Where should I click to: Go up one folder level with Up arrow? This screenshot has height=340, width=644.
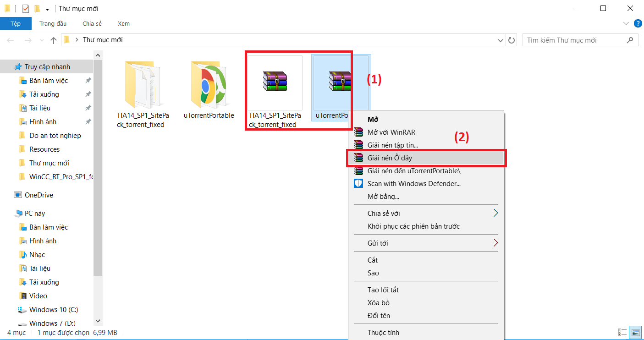click(54, 40)
